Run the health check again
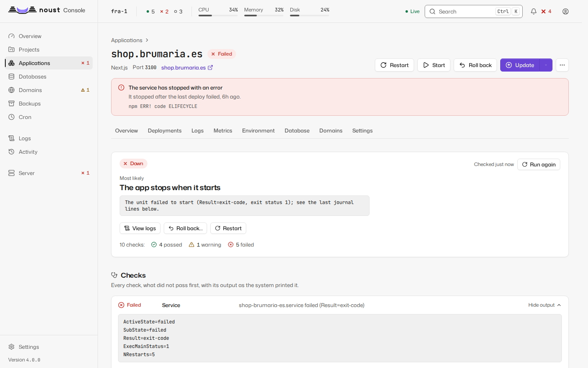The image size is (588, 368). (539, 164)
